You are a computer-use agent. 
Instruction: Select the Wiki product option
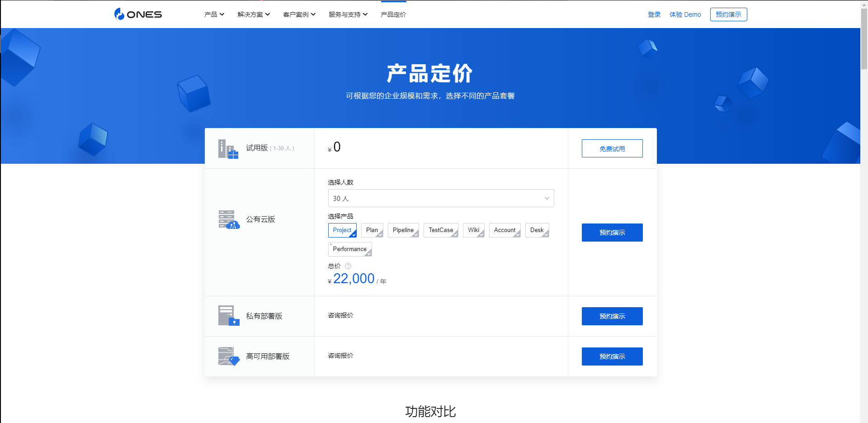[473, 230]
